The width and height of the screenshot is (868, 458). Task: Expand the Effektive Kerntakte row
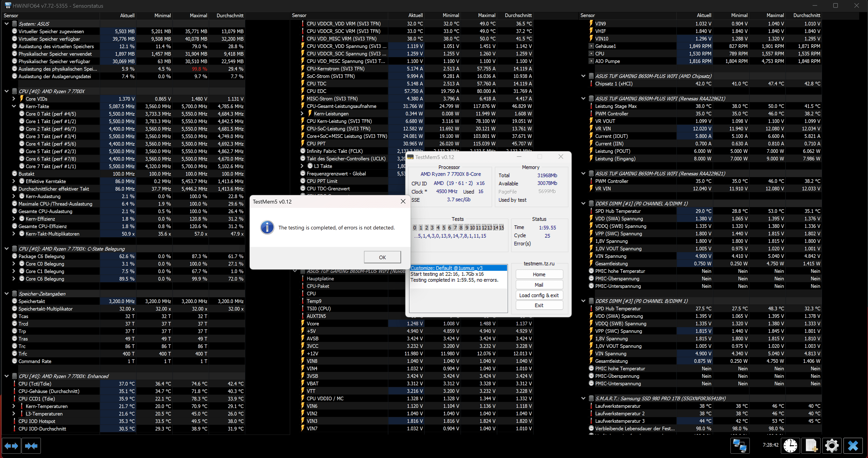(14, 181)
